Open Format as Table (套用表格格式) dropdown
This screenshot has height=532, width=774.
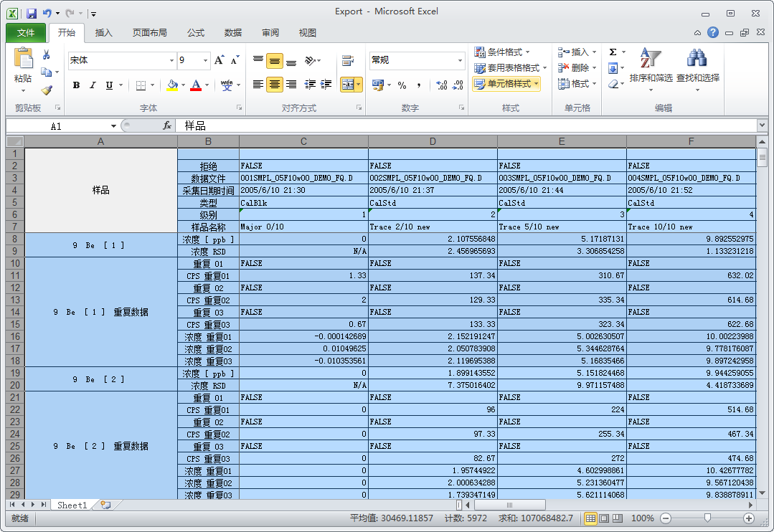point(511,67)
